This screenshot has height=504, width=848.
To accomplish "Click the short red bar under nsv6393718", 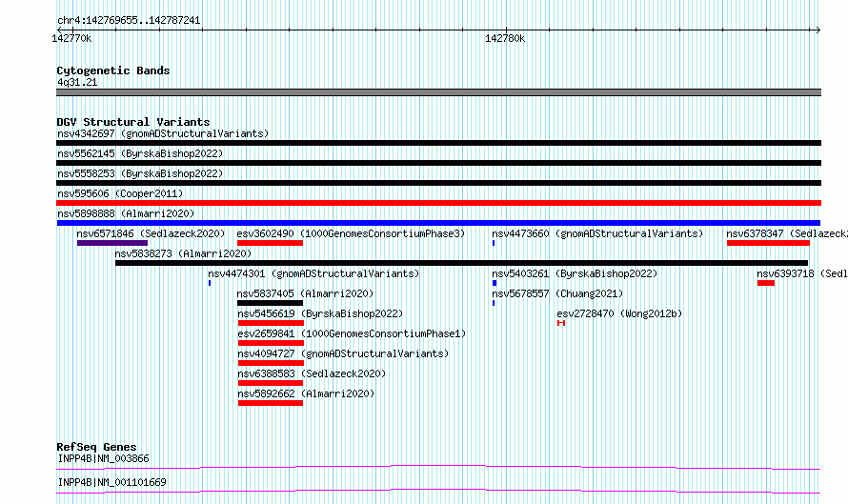I will tap(766, 283).
